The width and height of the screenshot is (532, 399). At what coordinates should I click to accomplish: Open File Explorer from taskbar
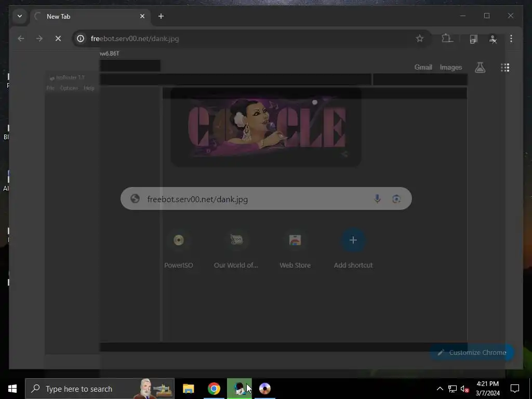click(188, 389)
